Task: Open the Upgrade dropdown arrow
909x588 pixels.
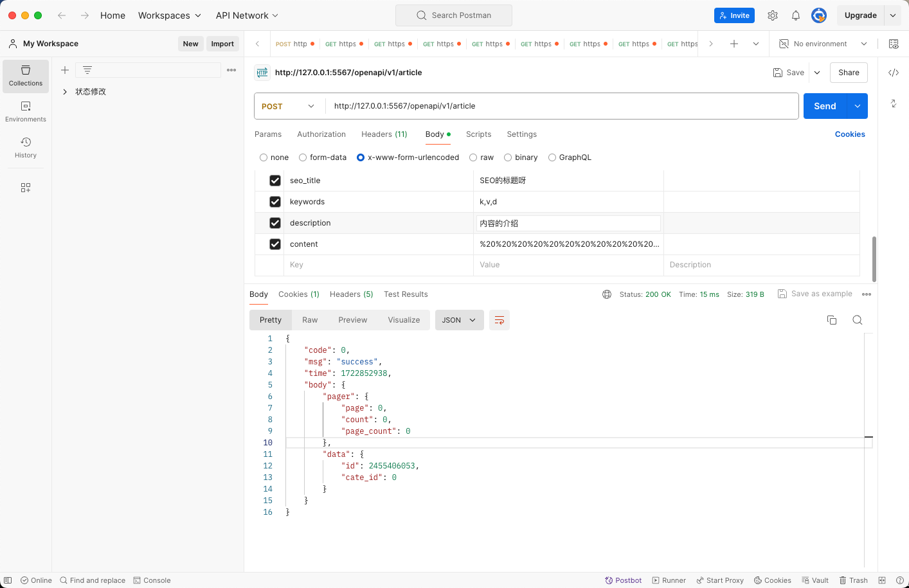Action: pos(893,15)
